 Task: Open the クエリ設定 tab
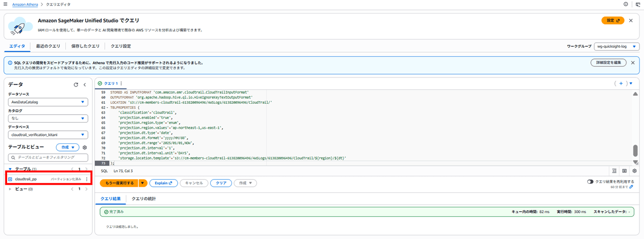click(x=121, y=46)
